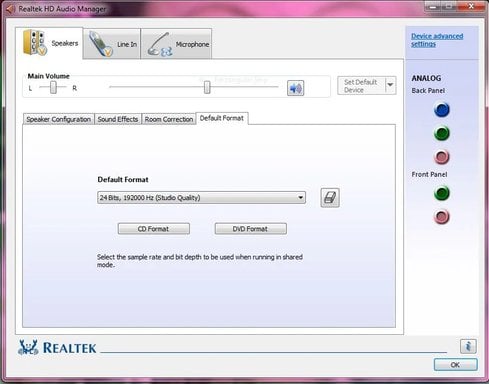The height and width of the screenshot is (384, 489).
Task: Select the green front panel jack
Action: pyautogui.click(x=442, y=193)
